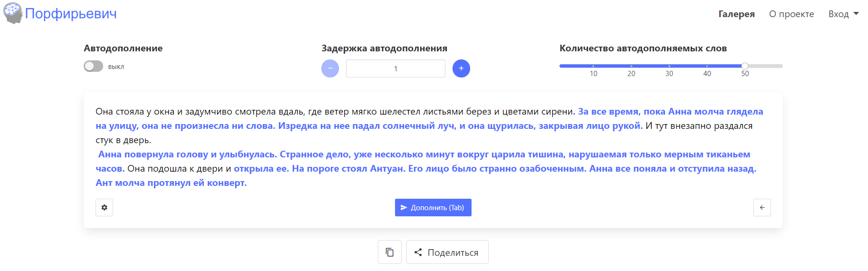Click the word count slider handle
Viewport: 868px width, 271px height.
pos(745,66)
